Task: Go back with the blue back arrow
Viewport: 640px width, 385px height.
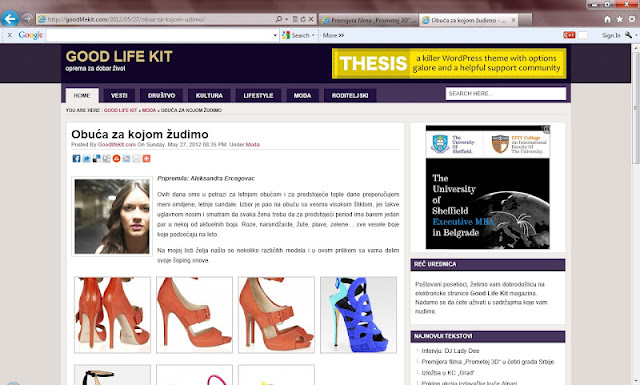Action: [10, 18]
